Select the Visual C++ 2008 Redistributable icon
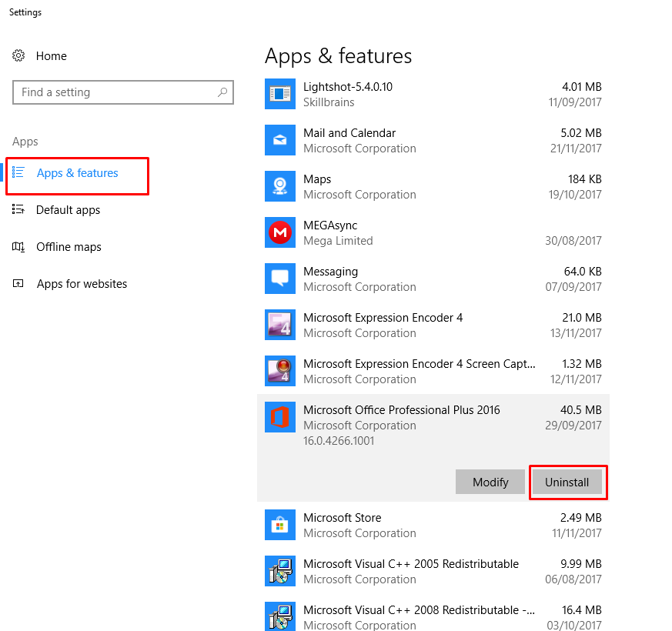 click(280, 617)
